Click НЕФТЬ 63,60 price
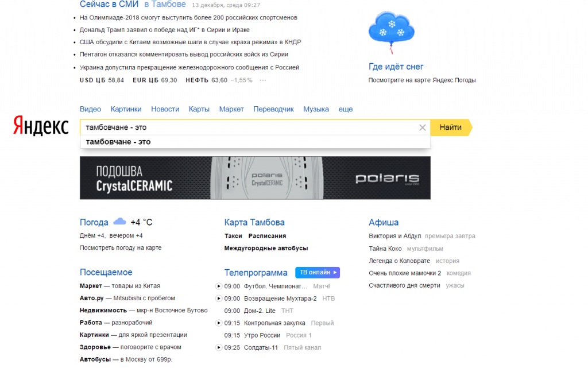This screenshot has height=368, width=588. click(207, 80)
